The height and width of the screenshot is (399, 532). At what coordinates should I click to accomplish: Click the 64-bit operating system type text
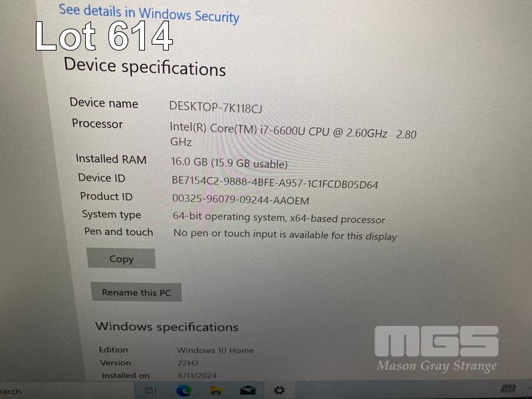279,218
